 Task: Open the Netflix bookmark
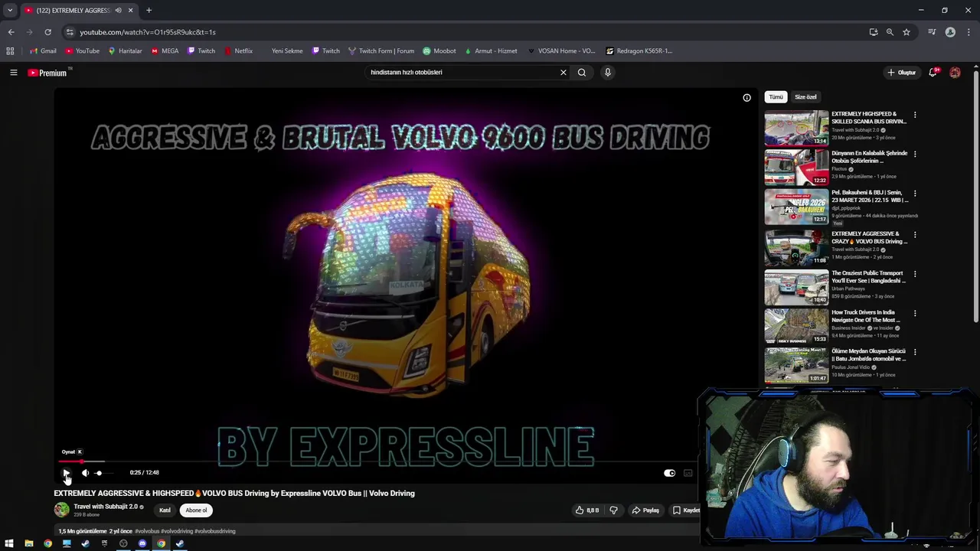point(238,51)
